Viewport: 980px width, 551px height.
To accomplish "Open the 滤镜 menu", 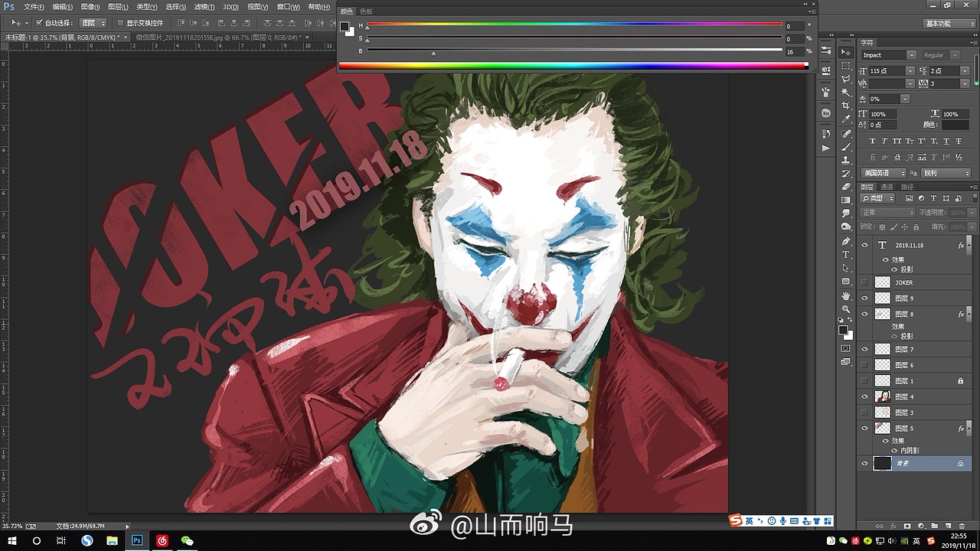I will tap(204, 7).
